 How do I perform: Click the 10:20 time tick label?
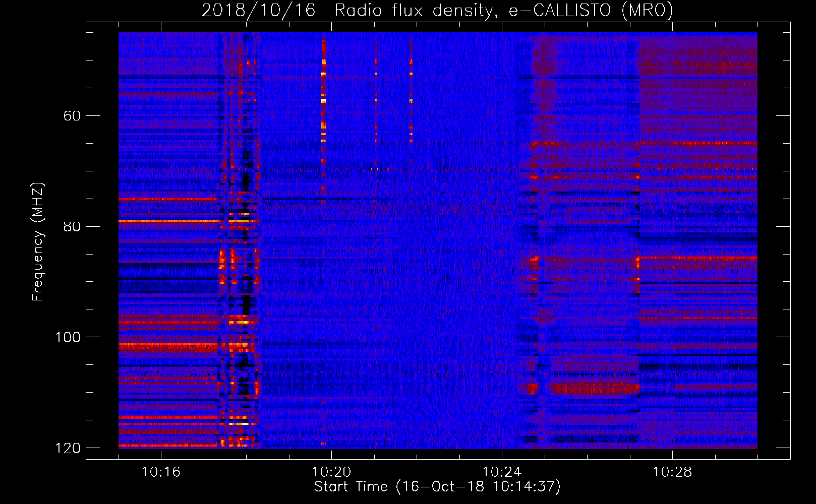[x=331, y=472]
